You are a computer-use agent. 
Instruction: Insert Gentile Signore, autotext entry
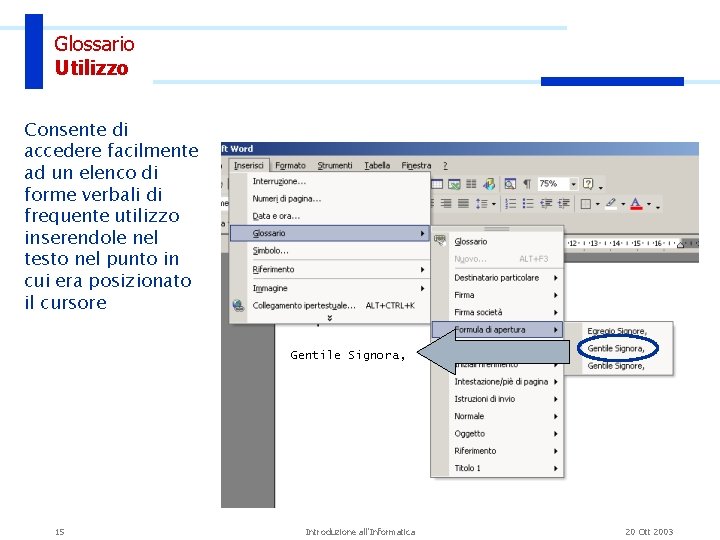click(618, 366)
